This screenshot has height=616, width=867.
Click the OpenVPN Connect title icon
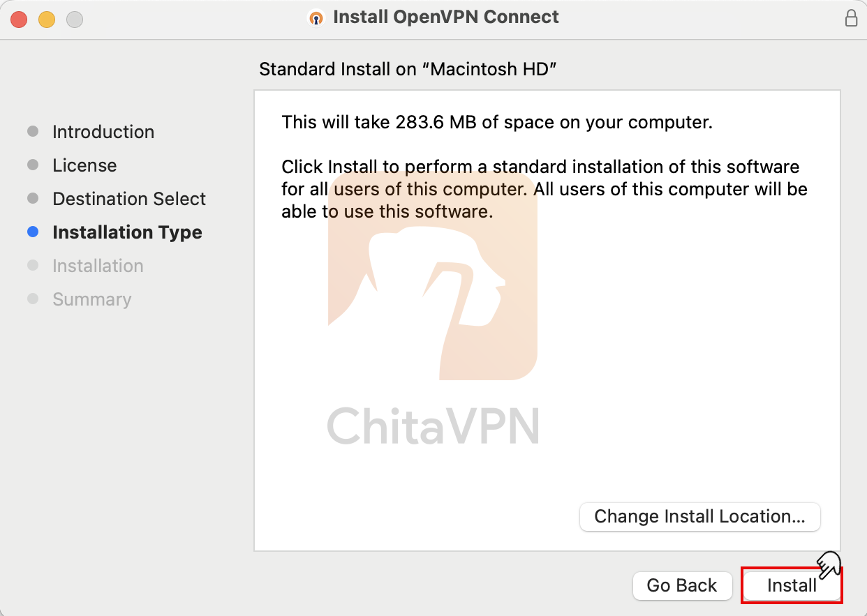coord(317,18)
